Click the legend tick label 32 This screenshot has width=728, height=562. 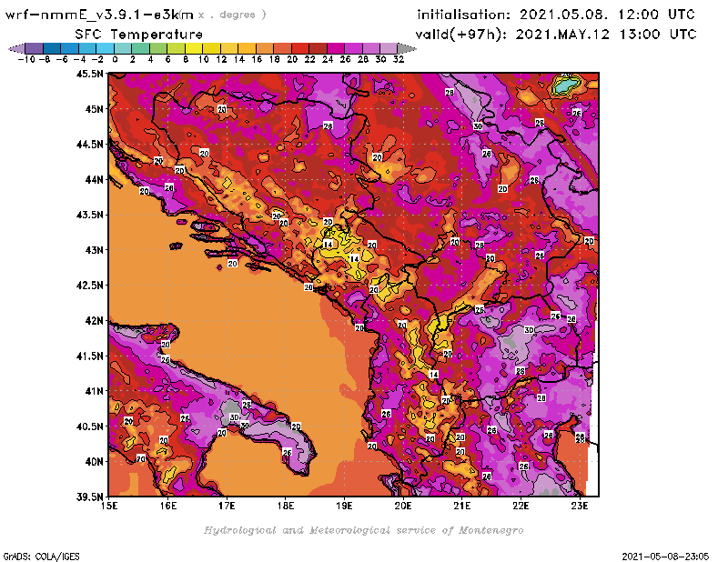pyautogui.click(x=399, y=59)
